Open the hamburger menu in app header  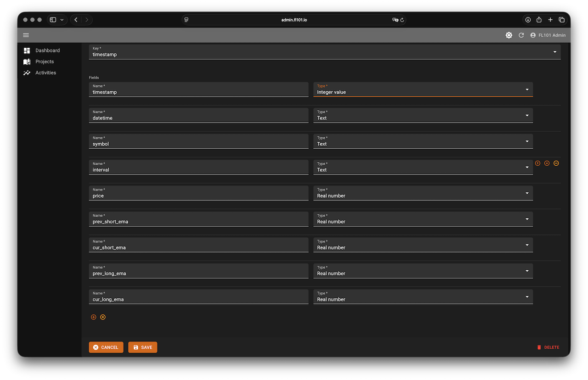click(26, 35)
